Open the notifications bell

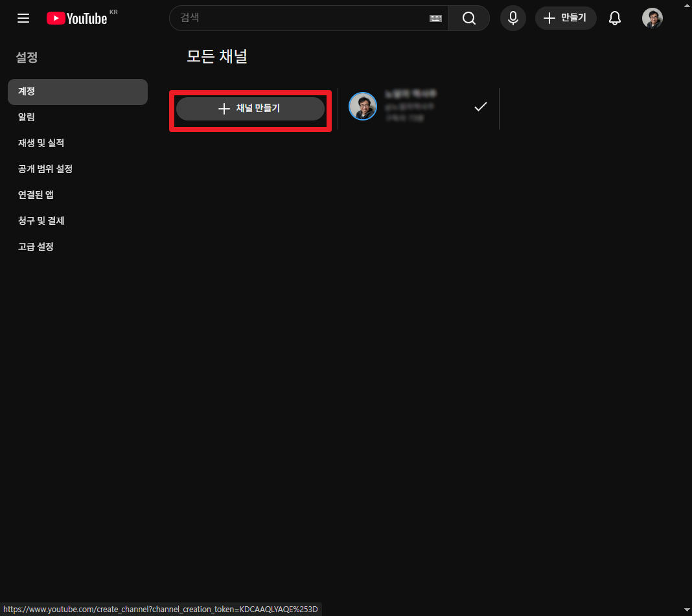[614, 18]
